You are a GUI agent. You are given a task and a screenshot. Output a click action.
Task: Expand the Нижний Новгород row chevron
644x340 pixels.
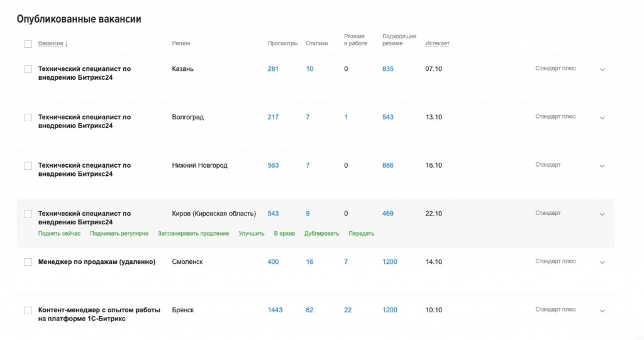(602, 167)
